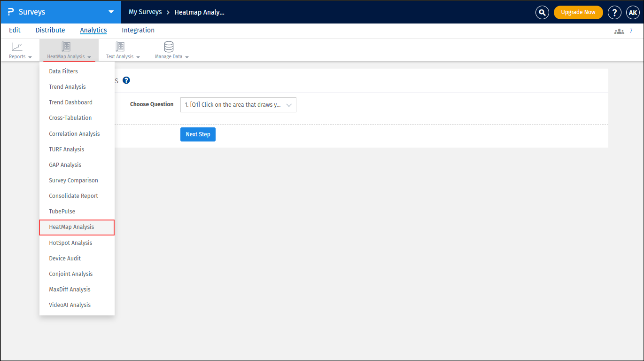Click the Upgrade Now button
Image resolution: width=644 pixels, height=361 pixels.
pyautogui.click(x=578, y=12)
